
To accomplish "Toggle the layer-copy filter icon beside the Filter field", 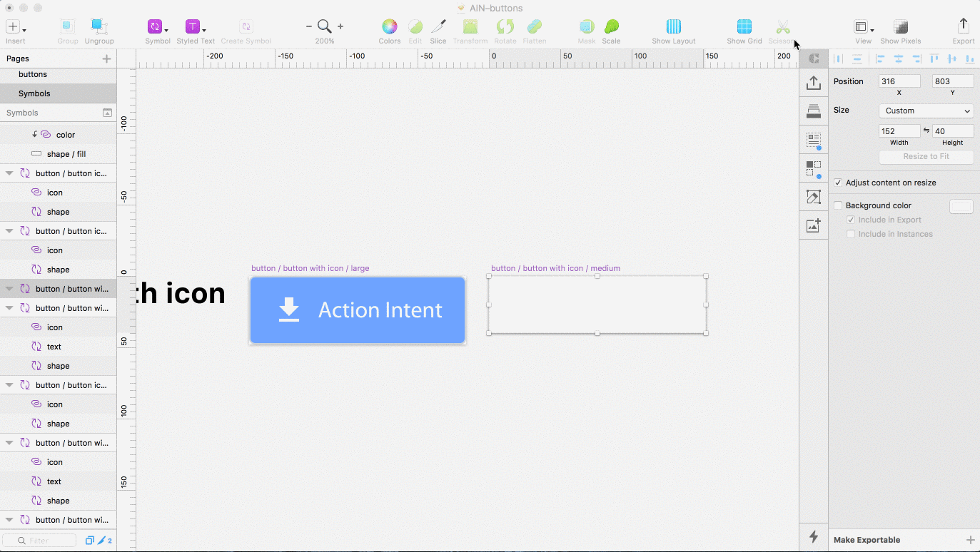I will (x=90, y=541).
